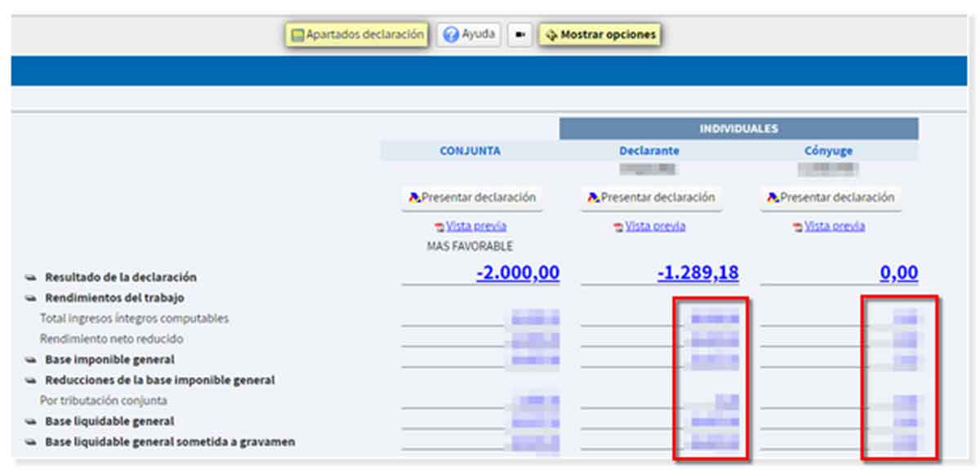Select the CONJUNTA column header
The width and height of the screenshot is (980, 470).
coord(470,151)
